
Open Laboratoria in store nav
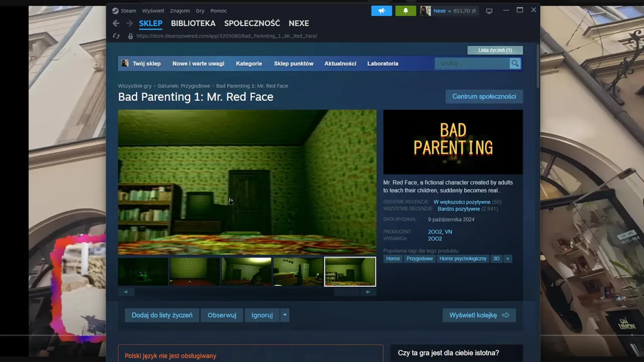(383, 63)
